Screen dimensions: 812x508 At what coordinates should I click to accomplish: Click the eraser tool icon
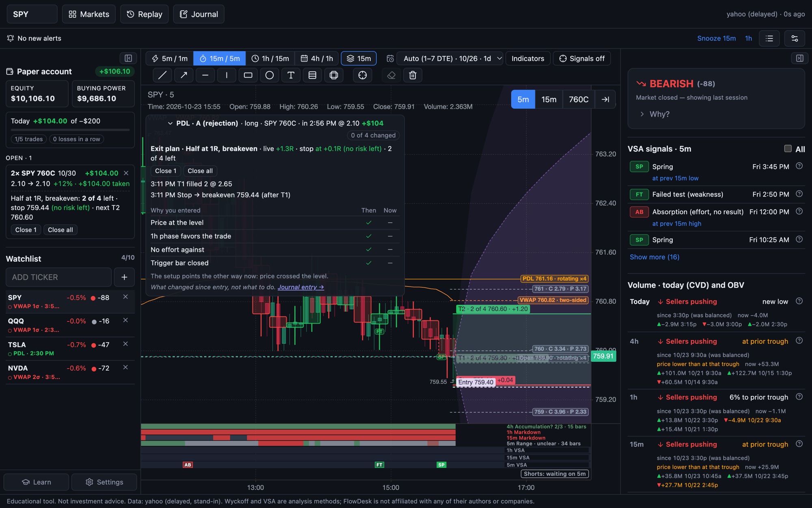pyautogui.click(x=391, y=75)
